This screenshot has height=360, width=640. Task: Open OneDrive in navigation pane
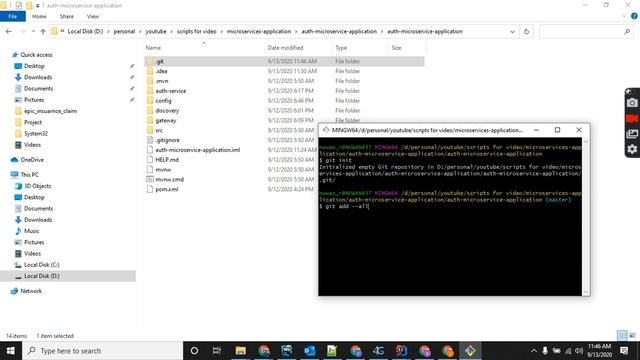[x=32, y=160]
